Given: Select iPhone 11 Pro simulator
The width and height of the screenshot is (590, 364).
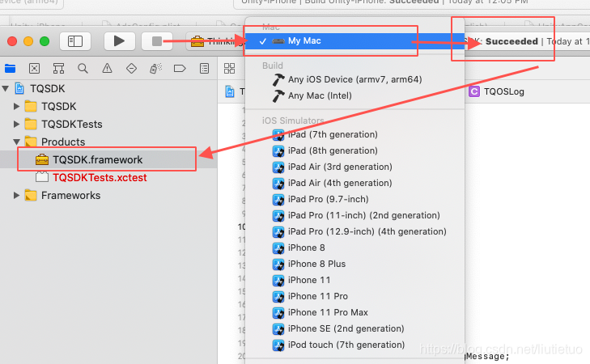Looking at the screenshot, I should pyautogui.click(x=354, y=296).
